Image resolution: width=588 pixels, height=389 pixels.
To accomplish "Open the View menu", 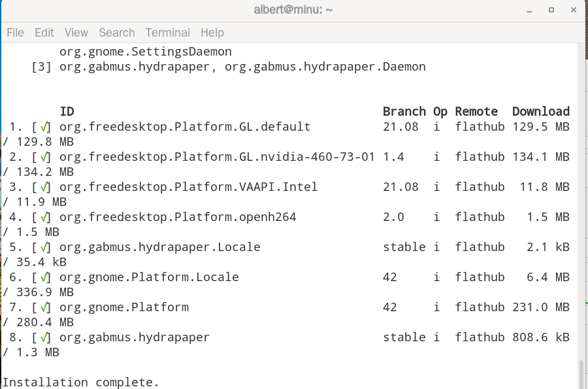I will coord(76,33).
